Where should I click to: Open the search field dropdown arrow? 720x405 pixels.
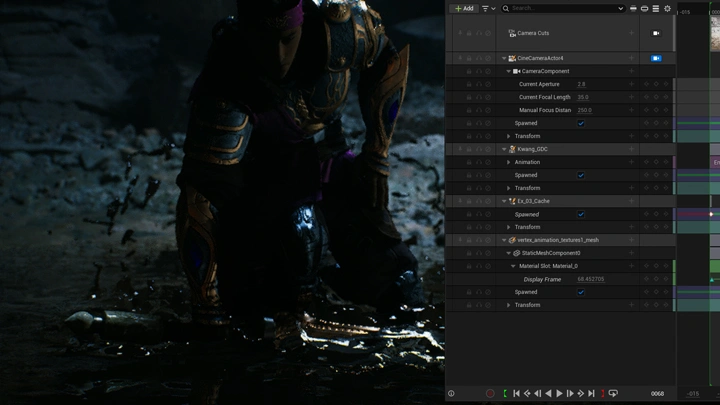pos(620,8)
